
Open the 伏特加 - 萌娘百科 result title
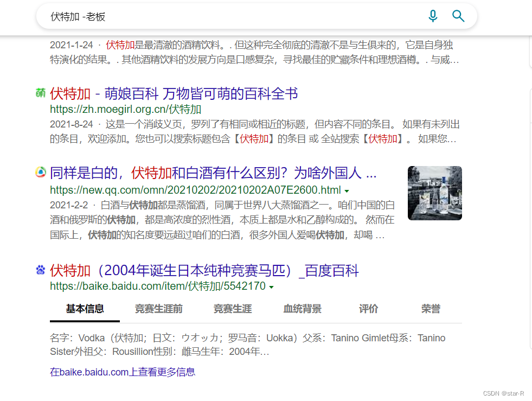(x=174, y=93)
